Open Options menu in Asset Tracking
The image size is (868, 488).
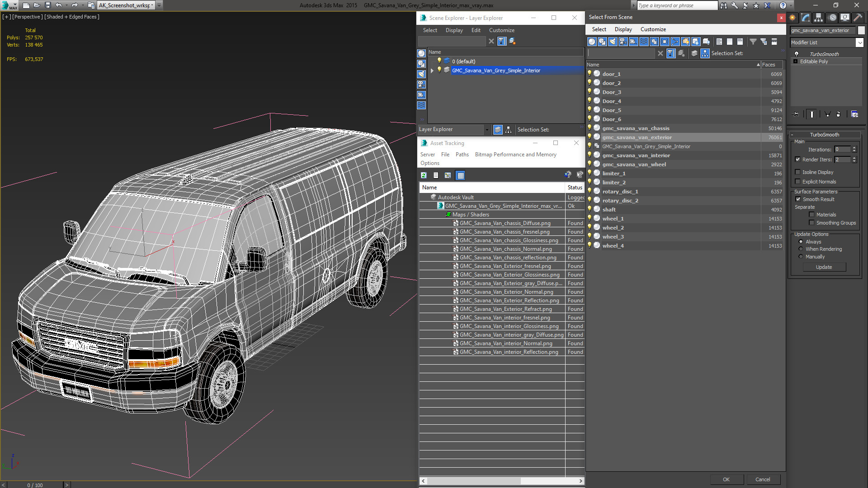coord(429,163)
